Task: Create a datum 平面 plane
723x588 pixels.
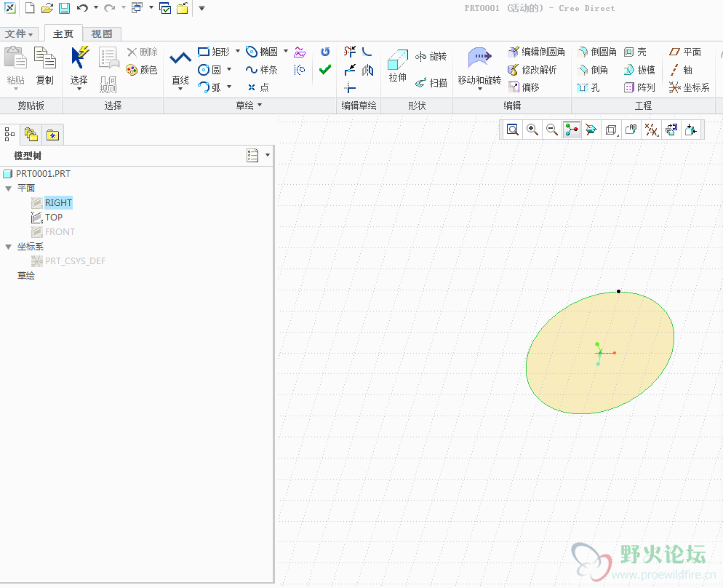Action: (685, 52)
